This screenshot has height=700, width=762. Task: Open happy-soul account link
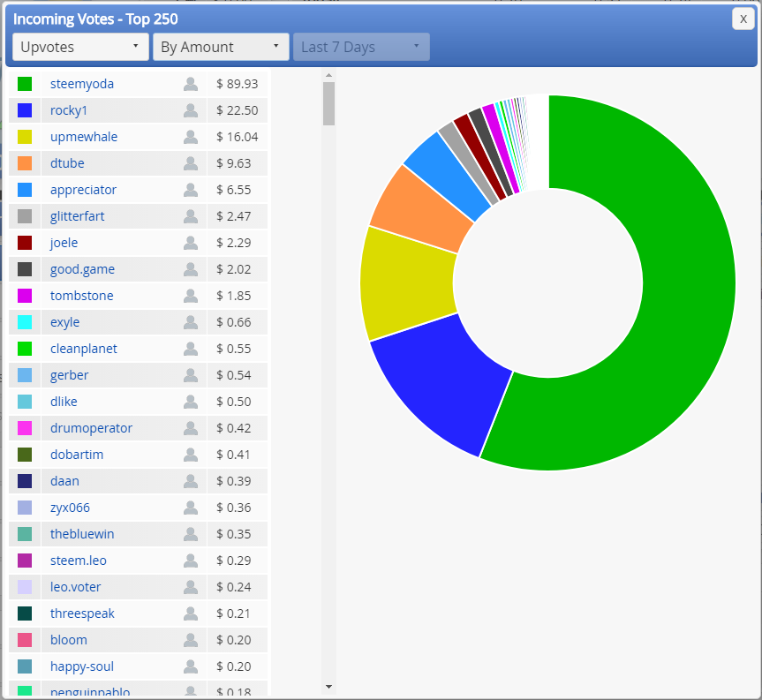pyautogui.click(x=82, y=666)
